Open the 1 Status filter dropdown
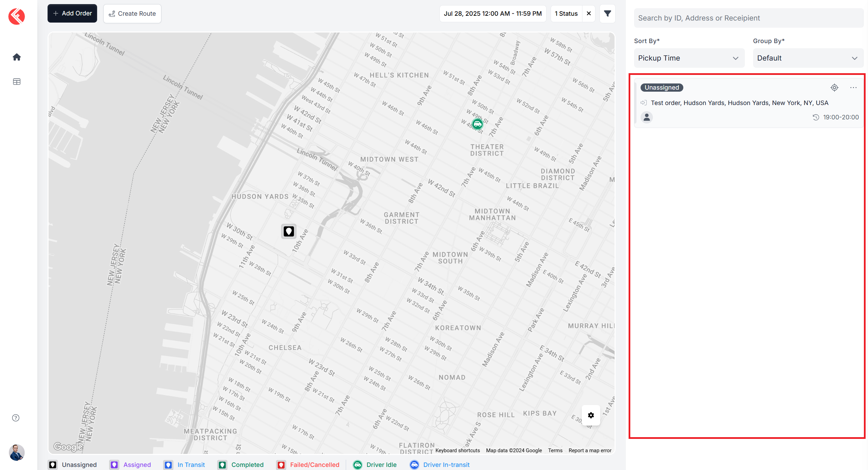Viewport: 868px width, 470px height. (566, 14)
